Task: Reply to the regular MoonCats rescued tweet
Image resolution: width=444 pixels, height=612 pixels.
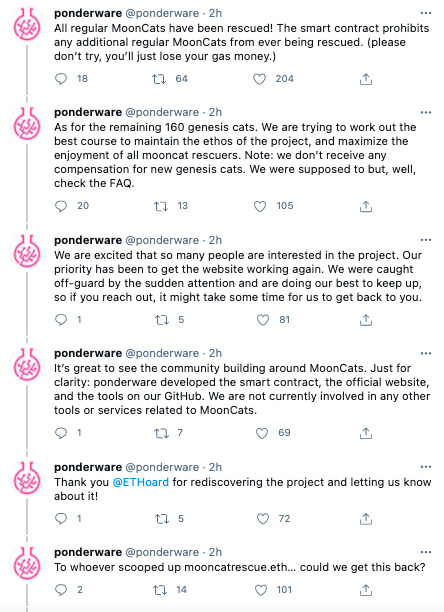Action: click(x=61, y=79)
